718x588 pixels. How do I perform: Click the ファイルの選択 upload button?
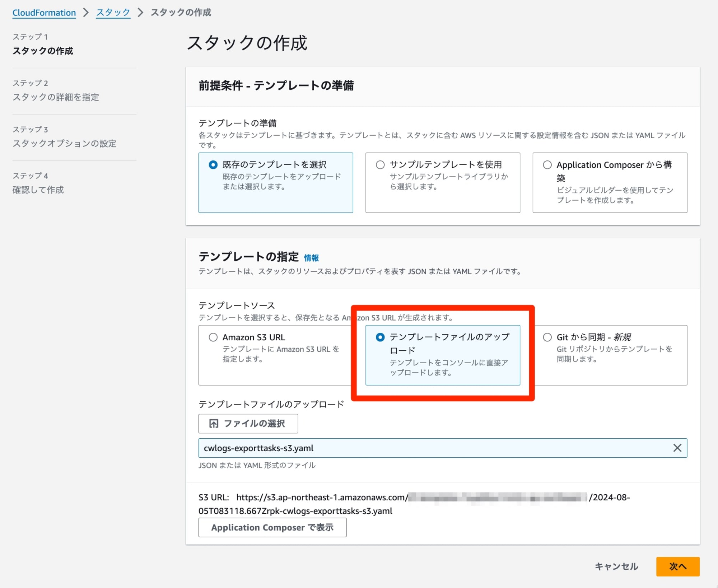click(x=248, y=424)
